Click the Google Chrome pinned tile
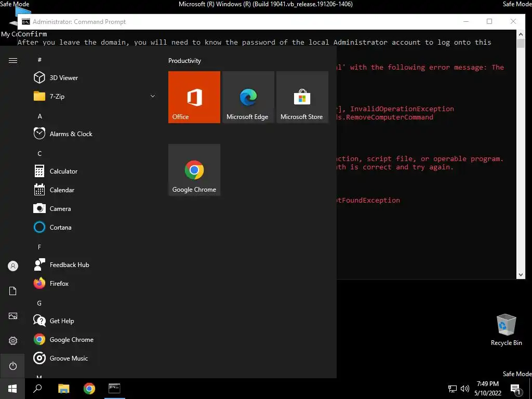 point(194,170)
